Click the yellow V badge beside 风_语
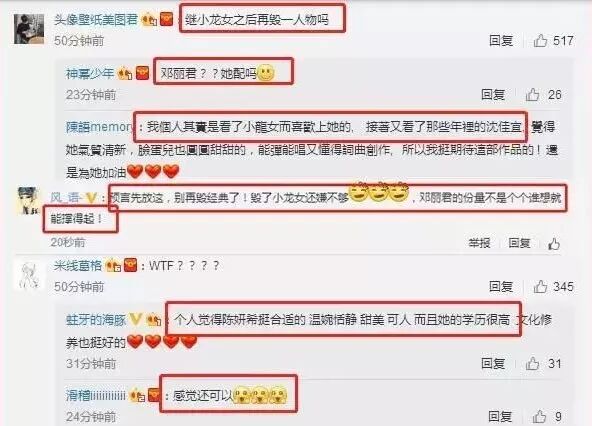 (x=91, y=198)
